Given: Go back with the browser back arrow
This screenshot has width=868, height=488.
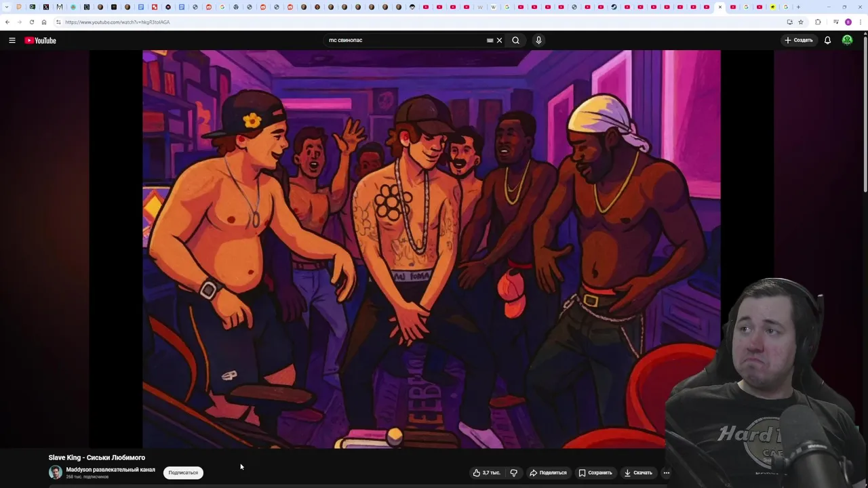Looking at the screenshot, I should pyautogui.click(x=7, y=22).
